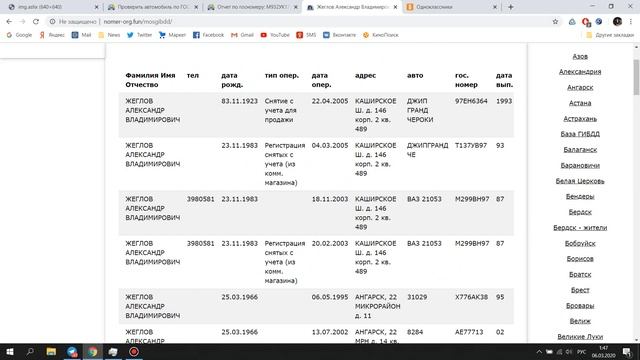Open the КиноПоиск bookmark
Viewport: 640px width, 360px height.
380,35
